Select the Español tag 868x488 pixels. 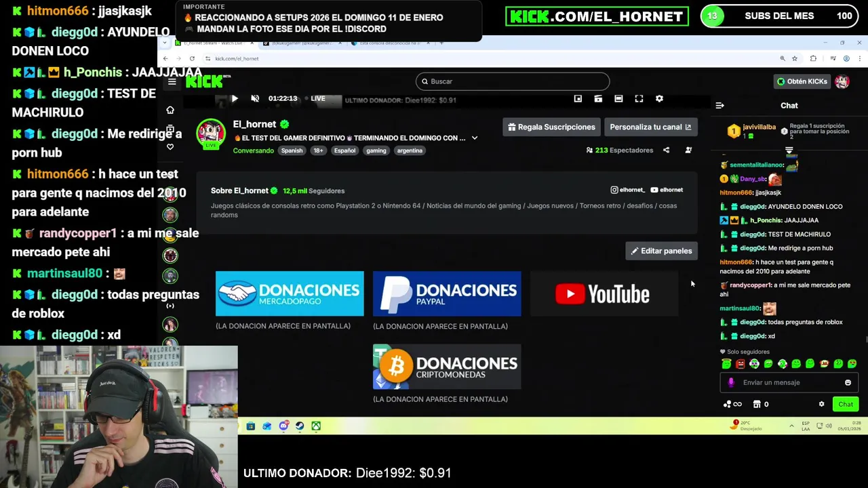[344, 150]
